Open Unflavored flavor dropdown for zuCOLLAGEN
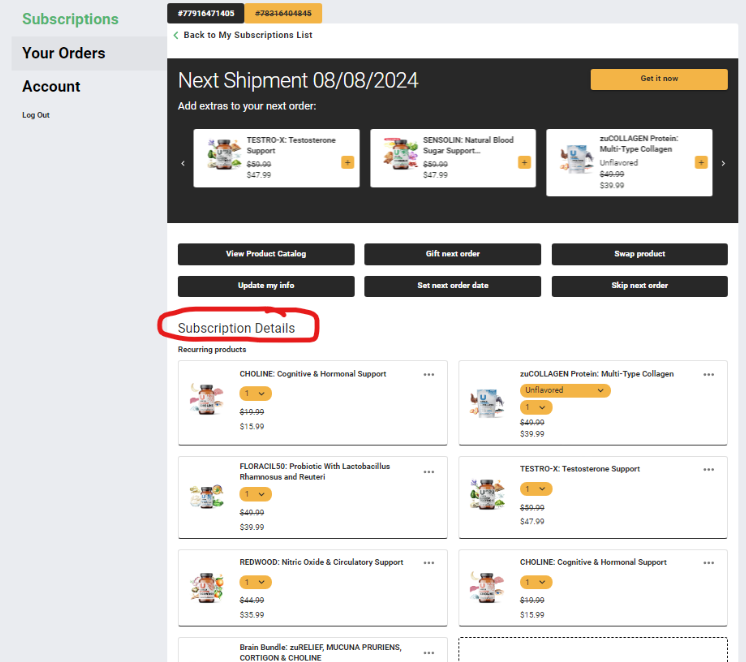Viewport: 746px width, 662px height. (565, 390)
